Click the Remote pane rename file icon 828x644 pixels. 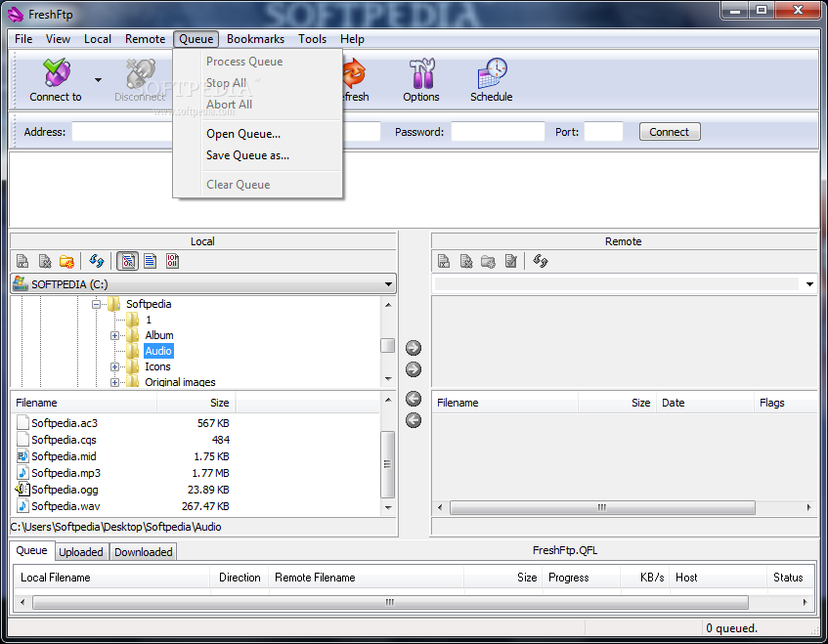pos(444,261)
